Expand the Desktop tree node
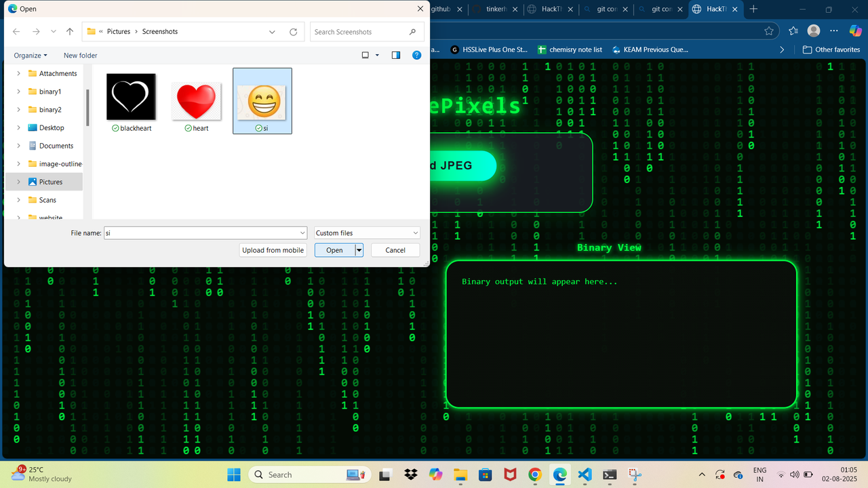The image size is (868, 488). 18,127
